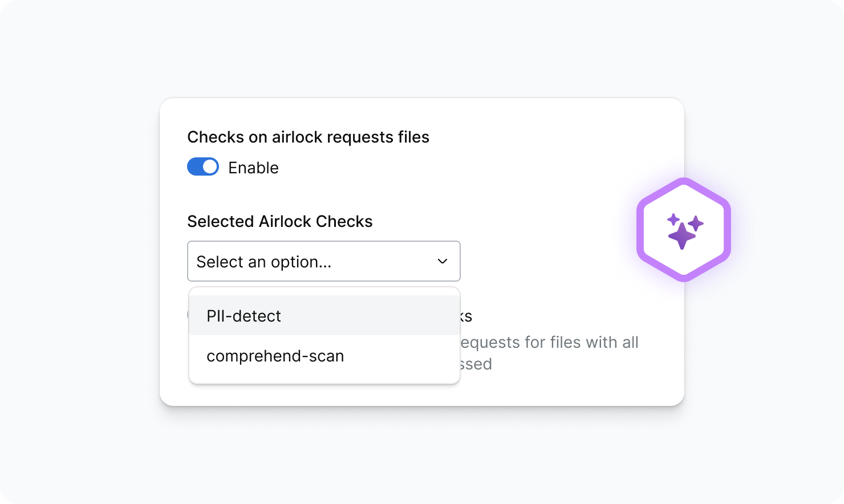Click the 'files with all' description text
Viewport: 844px width, 504px height.
(593, 342)
